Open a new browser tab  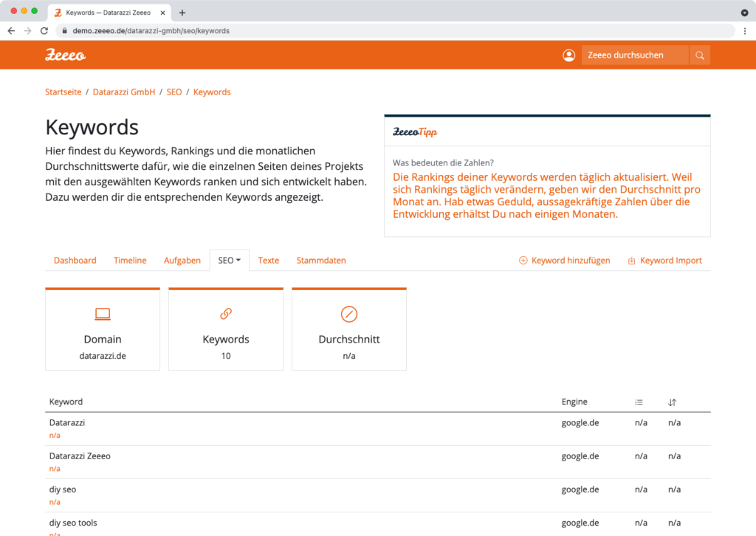click(x=182, y=13)
